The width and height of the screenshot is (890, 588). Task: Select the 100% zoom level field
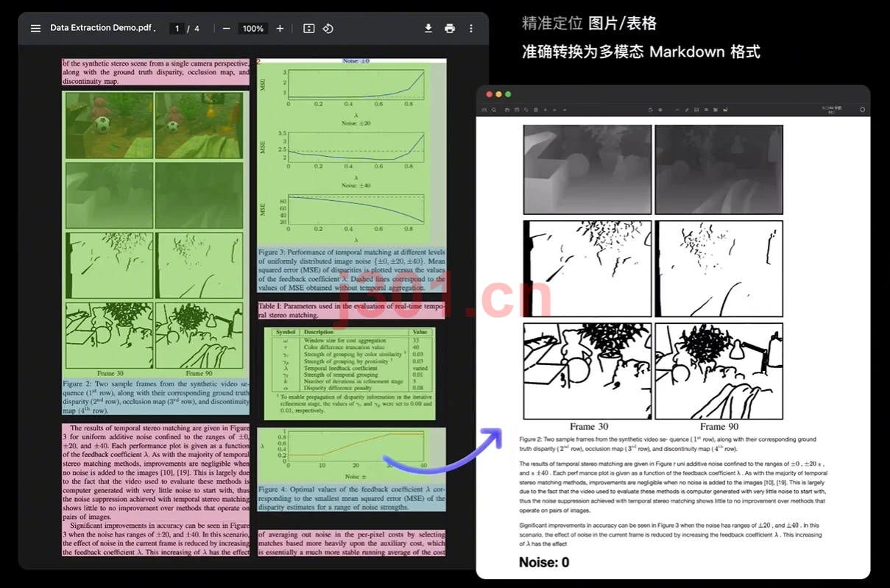[x=253, y=29]
